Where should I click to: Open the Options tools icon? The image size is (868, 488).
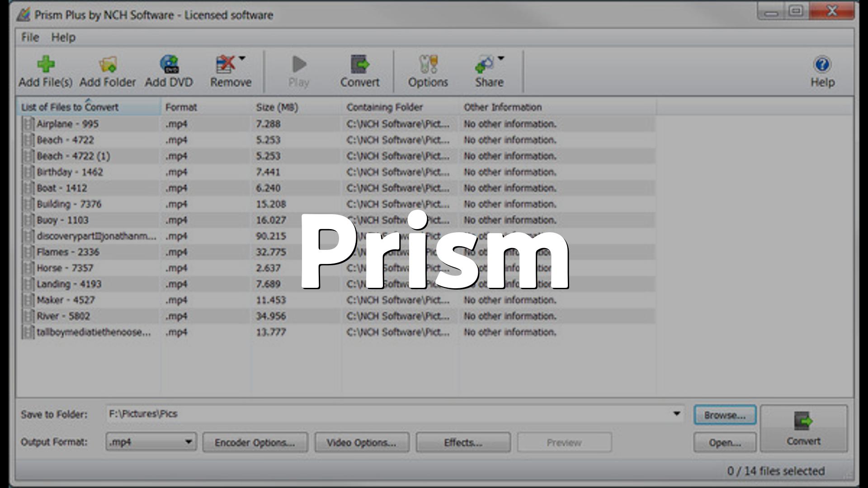click(x=428, y=64)
